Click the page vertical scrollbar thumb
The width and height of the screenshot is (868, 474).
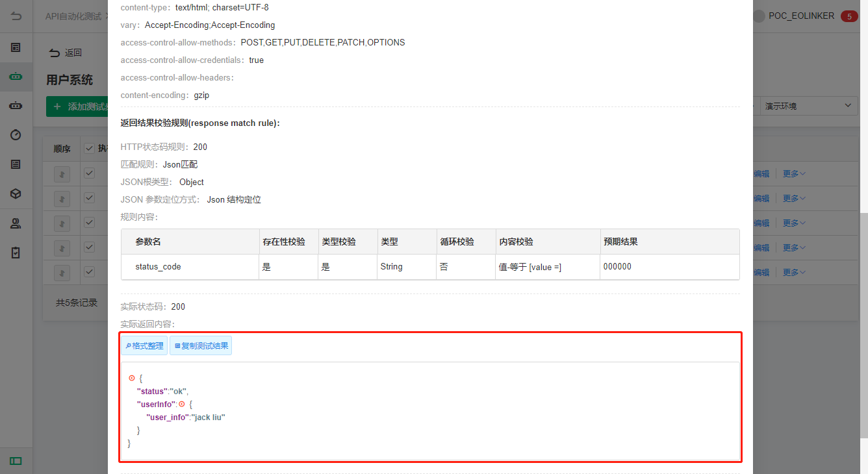click(863, 325)
